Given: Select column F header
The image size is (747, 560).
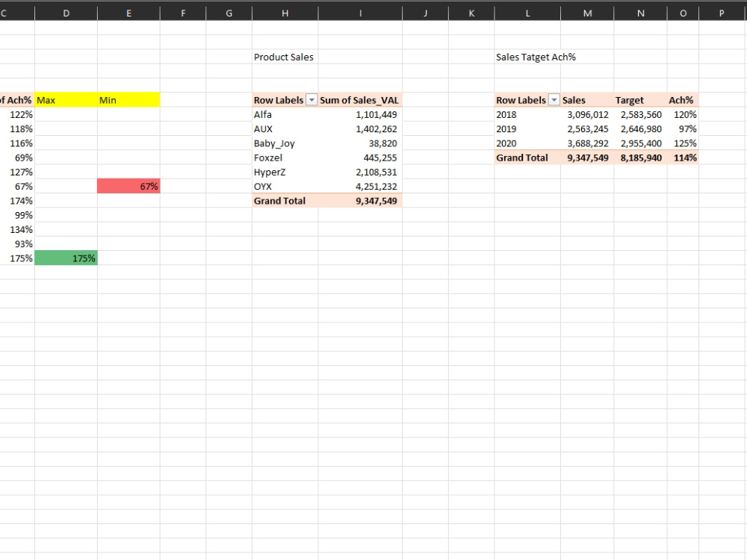Looking at the screenshot, I should [x=183, y=13].
